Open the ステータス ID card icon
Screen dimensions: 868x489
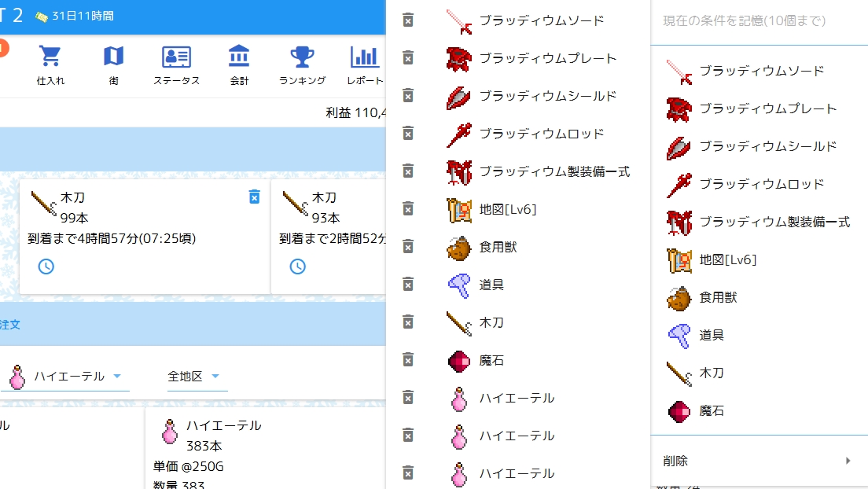point(176,57)
